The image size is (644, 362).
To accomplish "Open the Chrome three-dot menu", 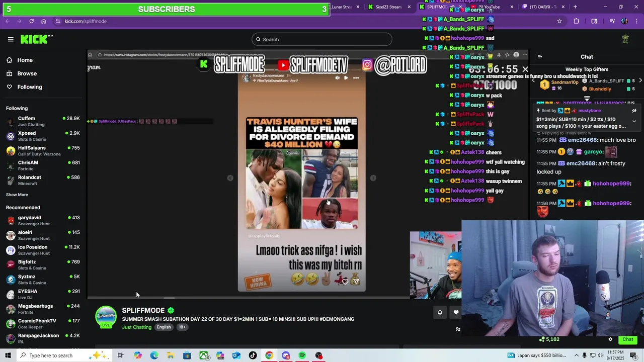I will (x=636, y=21).
